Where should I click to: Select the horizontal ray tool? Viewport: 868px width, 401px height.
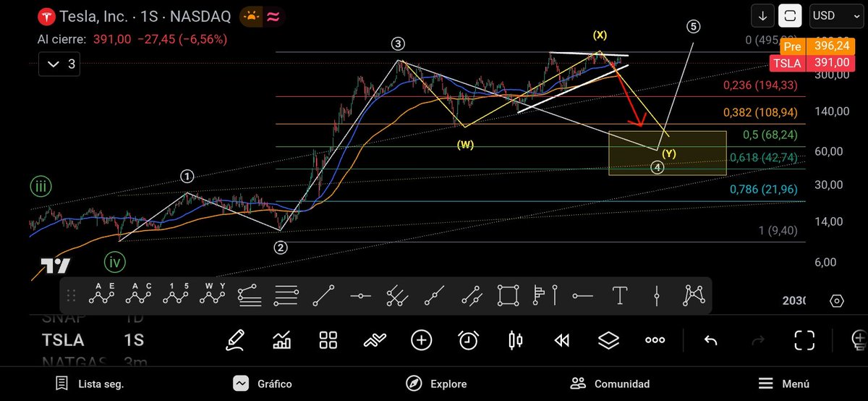click(582, 295)
